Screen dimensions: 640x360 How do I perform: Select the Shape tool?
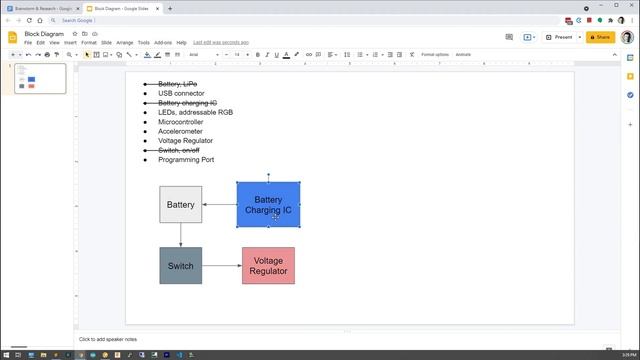click(119, 55)
